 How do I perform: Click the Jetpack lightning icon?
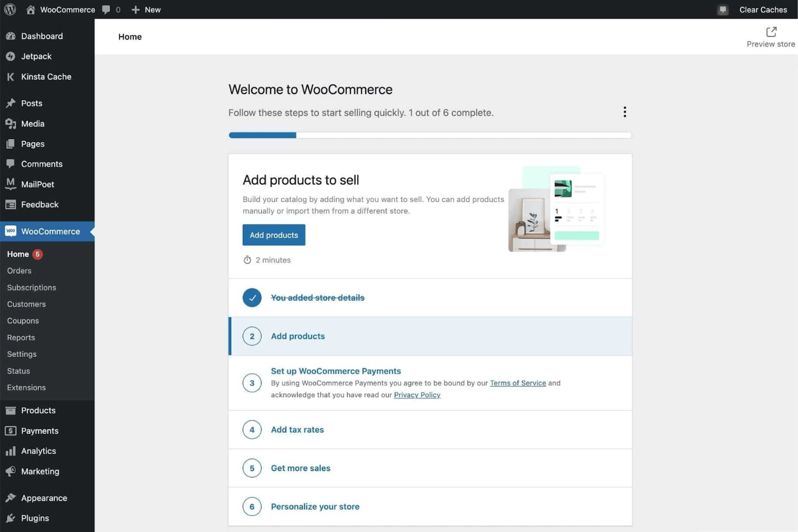[x=10, y=56]
